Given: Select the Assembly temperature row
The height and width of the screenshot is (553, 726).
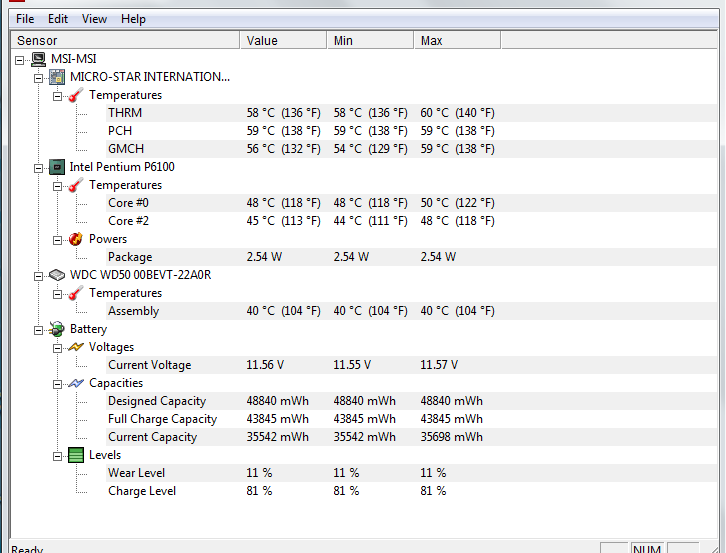Looking at the screenshot, I should (411, 311).
